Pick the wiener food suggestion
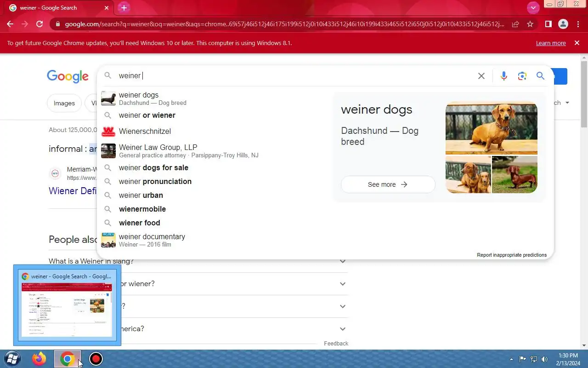This screenshot has height=368, width=588. (x=214, y=223)
